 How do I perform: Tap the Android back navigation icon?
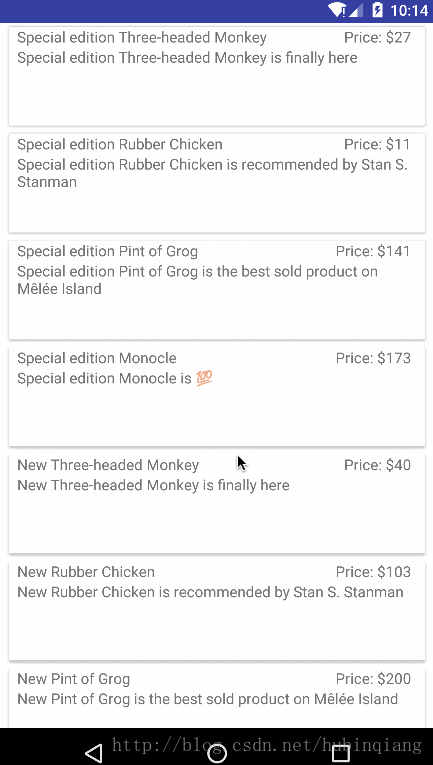pos(94,752)
